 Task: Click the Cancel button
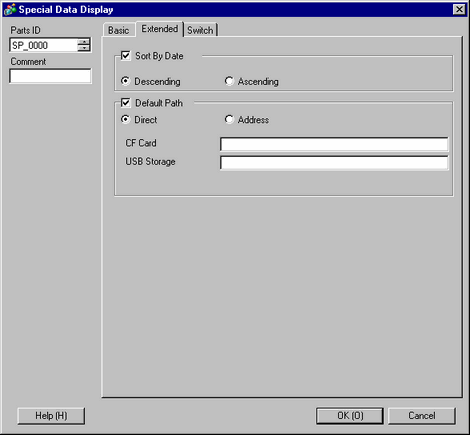tap(422, 416)
